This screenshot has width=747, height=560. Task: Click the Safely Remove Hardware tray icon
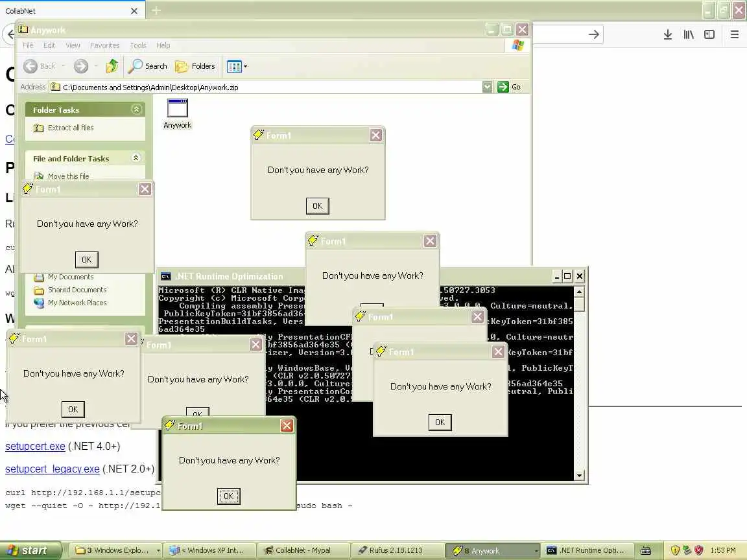pyautogui.click(x=687, y=550)
